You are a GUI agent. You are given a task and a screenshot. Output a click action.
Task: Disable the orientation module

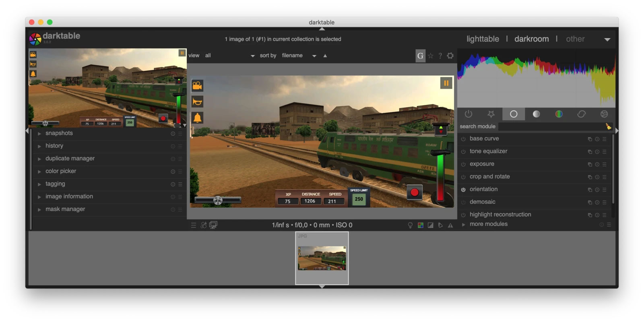point(463,190)
